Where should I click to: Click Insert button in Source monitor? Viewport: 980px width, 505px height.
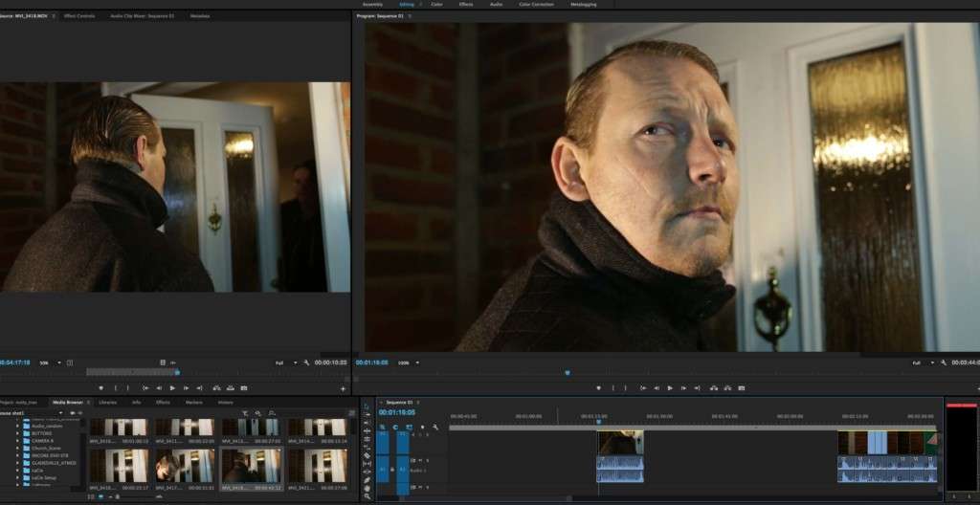click(217, 388)
